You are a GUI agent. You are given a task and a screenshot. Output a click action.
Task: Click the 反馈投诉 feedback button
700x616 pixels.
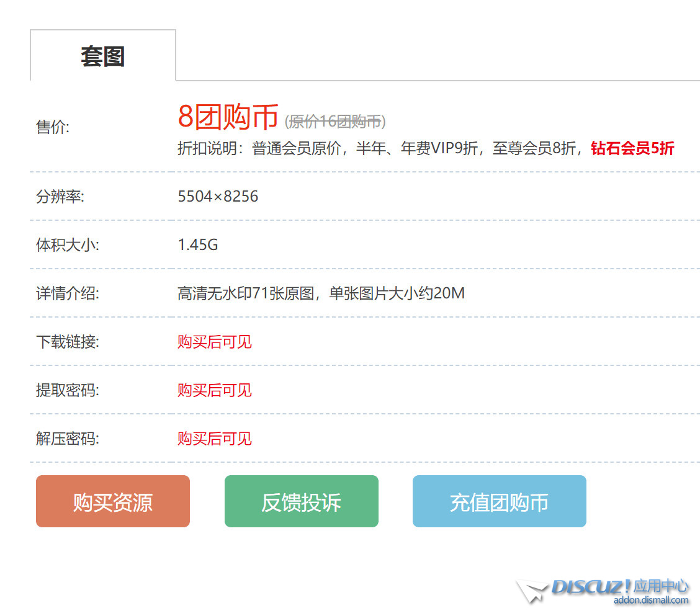point(301,501)
